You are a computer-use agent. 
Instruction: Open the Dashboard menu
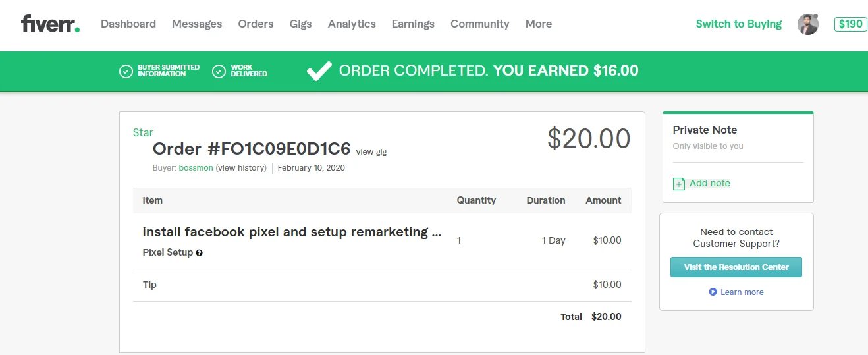pyautogui.click(x=128, y=24)
